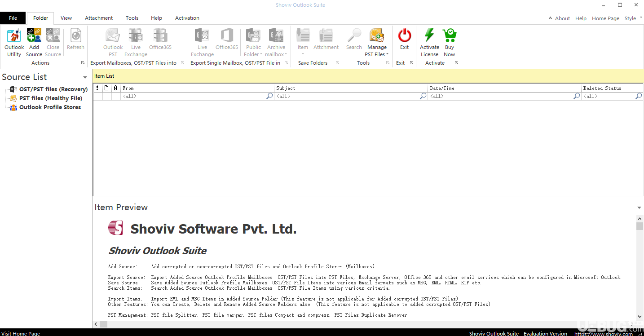Export single mailbox to Office365

pyautogui.click(x=227, y=40)
